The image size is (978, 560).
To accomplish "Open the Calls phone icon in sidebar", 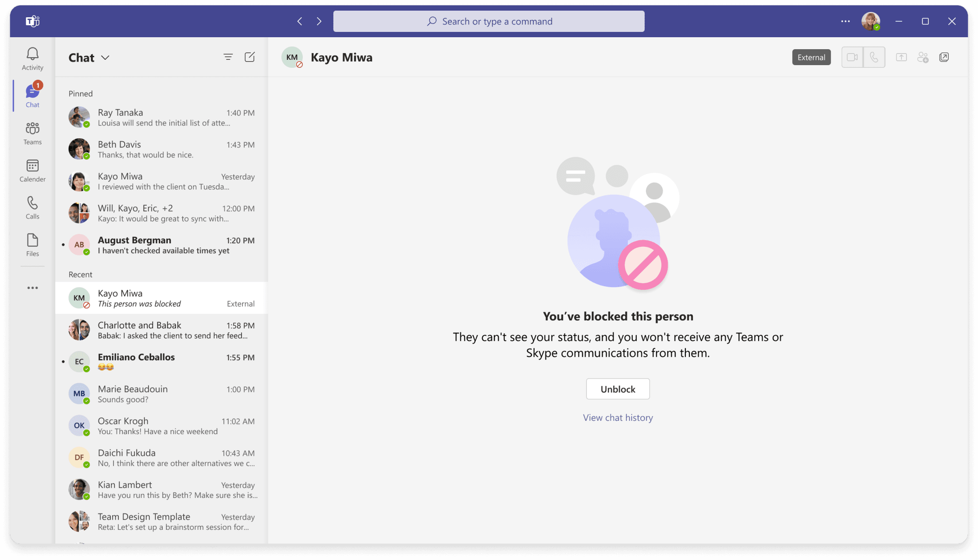I will pyautogui.click(x=32, y=207).
